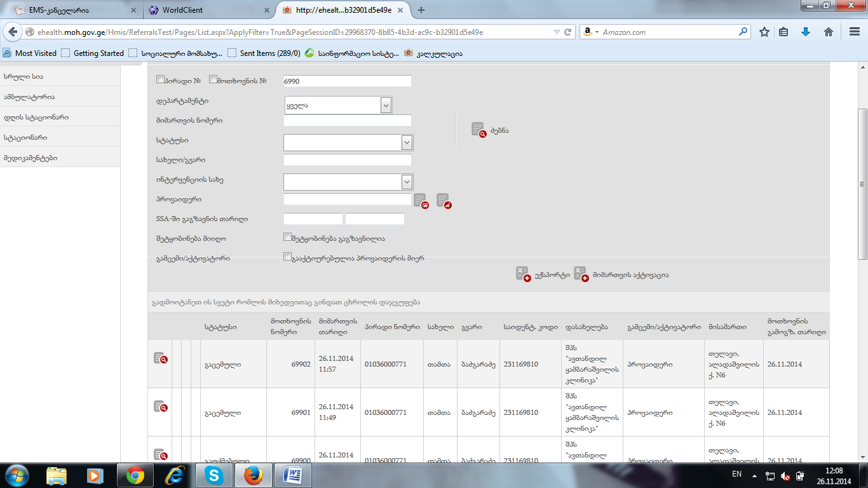
Task: Click the სახელი/გვარი input field
Action: [x=347, y=160]
